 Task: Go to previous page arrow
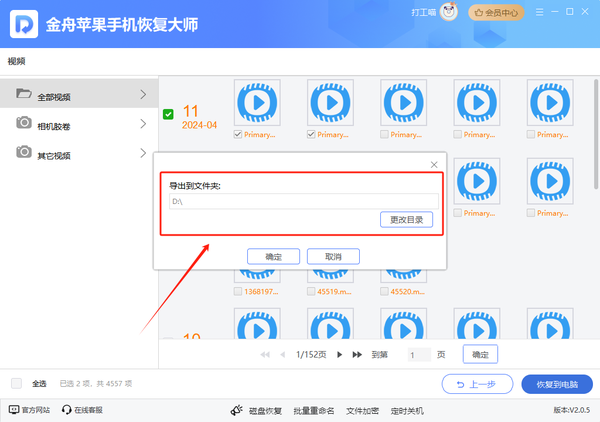click(x=283, y=355)
